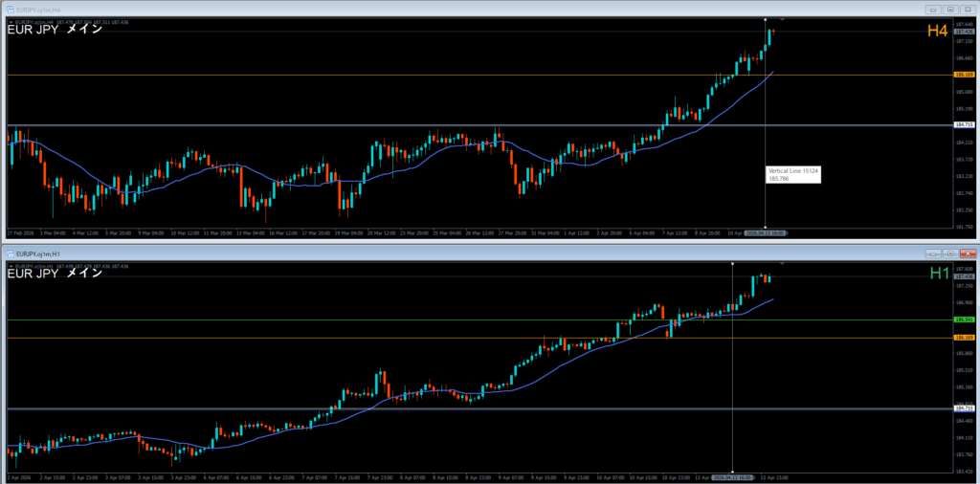Image resolution: width=980 pixels, height=484 pixels.
Task: Click the chart icon in the H1 window title bar
Action: [11, 253]
